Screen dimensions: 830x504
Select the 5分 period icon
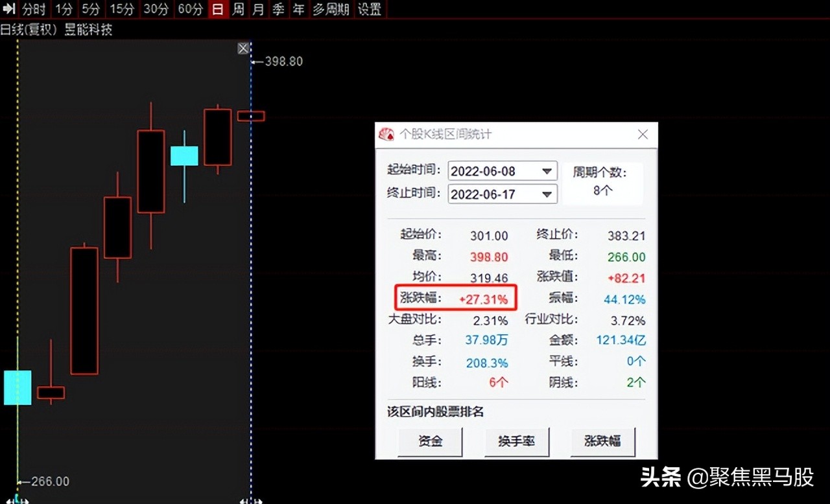click(x=91, y=9)
